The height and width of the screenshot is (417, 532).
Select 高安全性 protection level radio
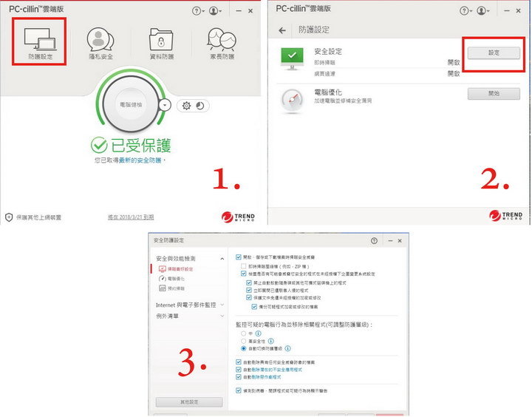(x=243, y=341)
